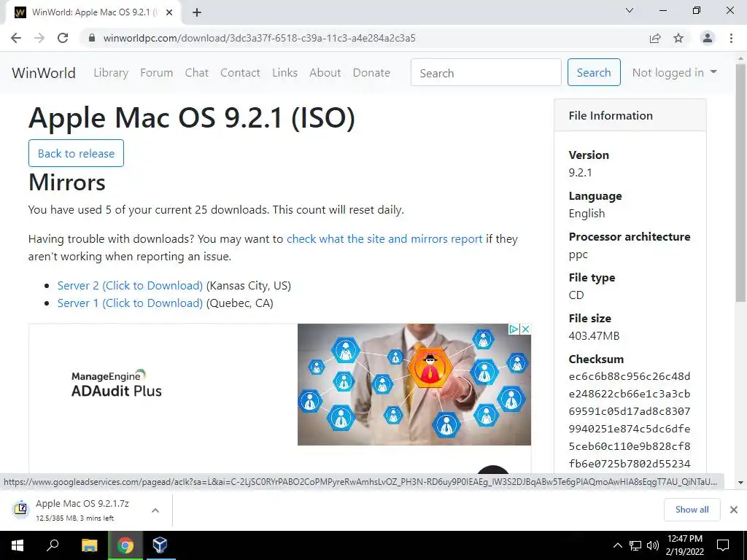Click the scrollbar down arrow
The width and height of the screenshot is (747, 560).
pos(740,483)
